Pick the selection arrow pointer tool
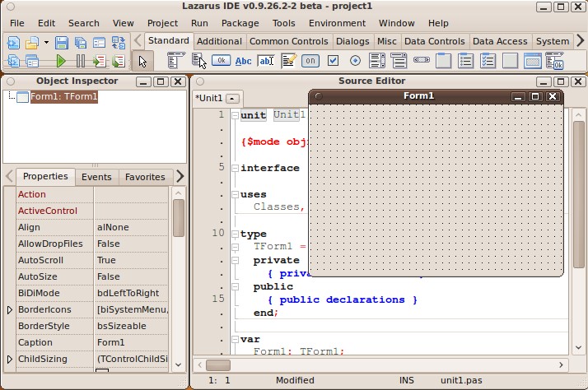The image size is (588, 390). coord(142,60)
